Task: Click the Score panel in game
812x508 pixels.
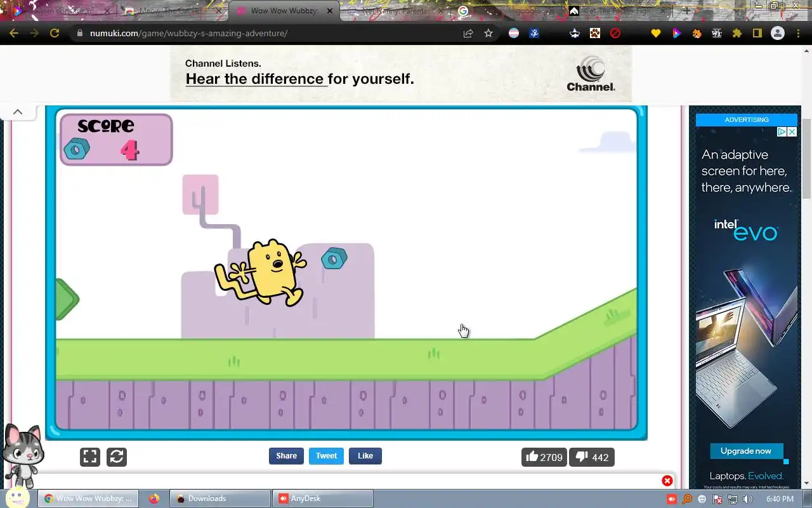Action: [116, 140]
